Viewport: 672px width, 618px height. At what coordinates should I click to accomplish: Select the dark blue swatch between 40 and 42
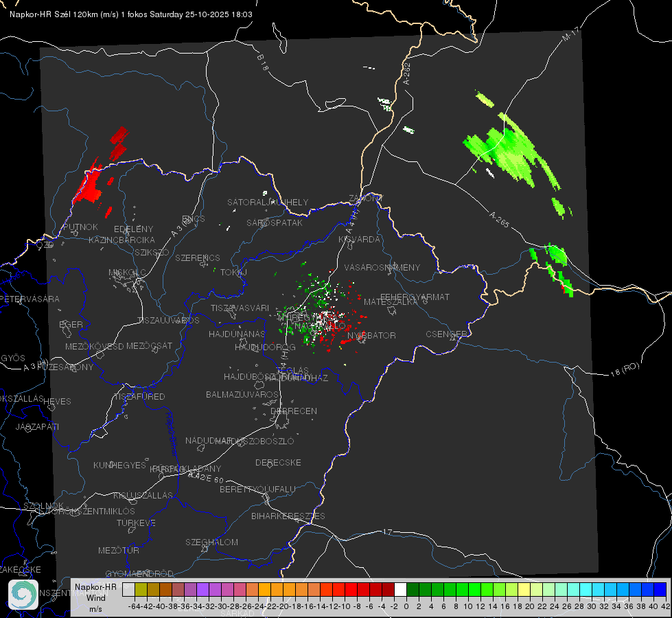660,589
